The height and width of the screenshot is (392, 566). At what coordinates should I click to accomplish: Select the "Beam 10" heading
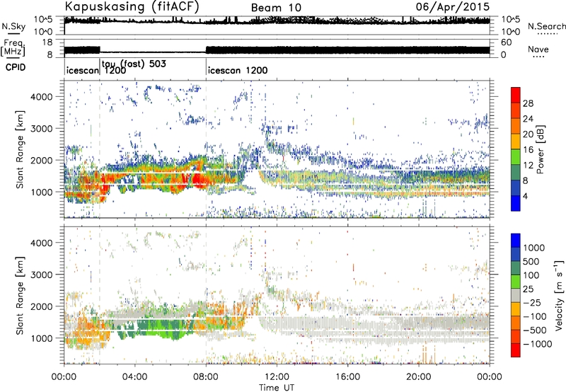click(276, 8)
